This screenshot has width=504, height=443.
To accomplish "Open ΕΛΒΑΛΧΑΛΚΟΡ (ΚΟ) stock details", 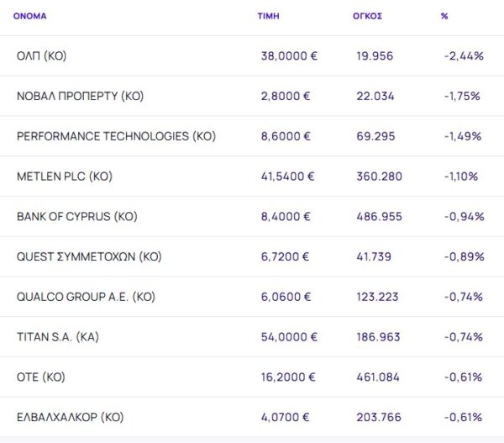I will pyautogui.click(x=71, y=417).
